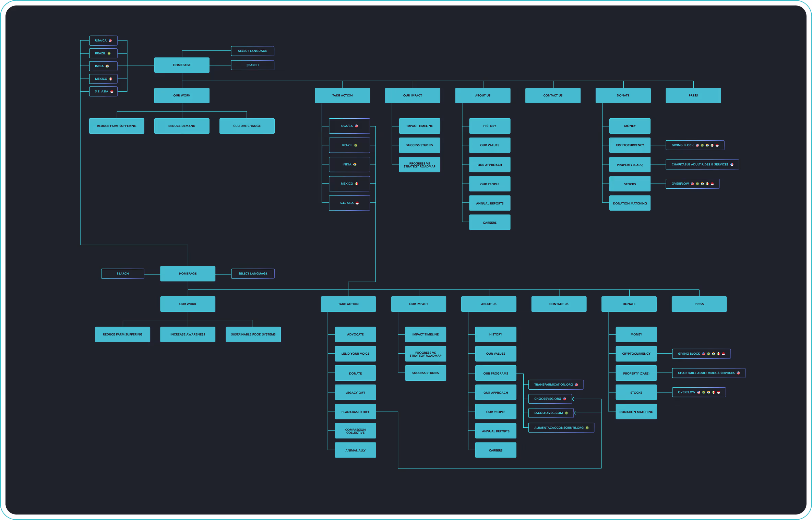Select History node in the top sitemap
Image resolution: width=812 pixels, height=520 pixels.
(x=490, y=126)
